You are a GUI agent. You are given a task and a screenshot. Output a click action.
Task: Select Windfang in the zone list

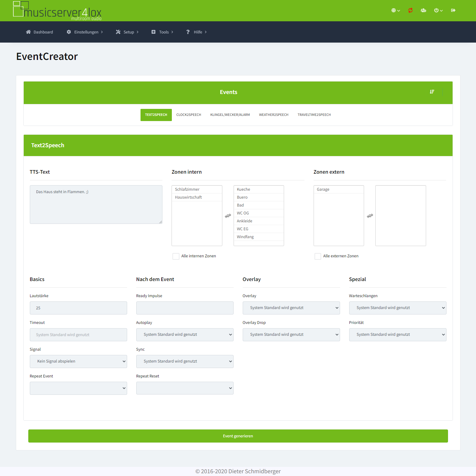259,237
